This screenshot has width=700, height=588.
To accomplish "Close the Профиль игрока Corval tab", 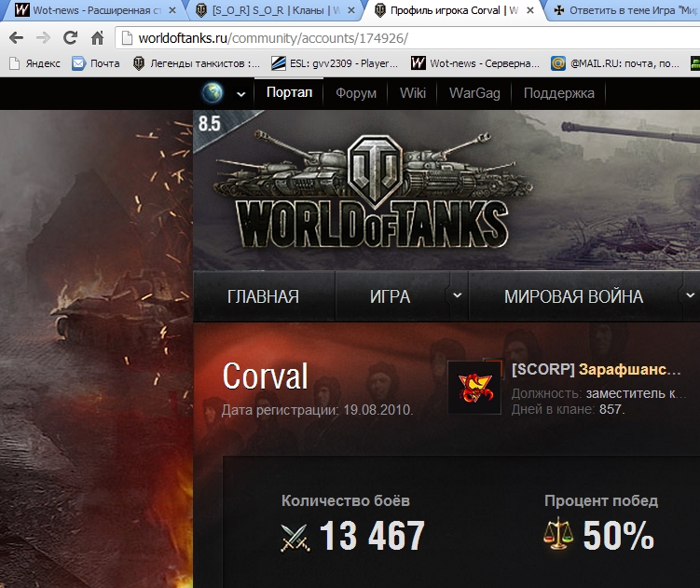I will pyautogui.click(x=530, y=10).
